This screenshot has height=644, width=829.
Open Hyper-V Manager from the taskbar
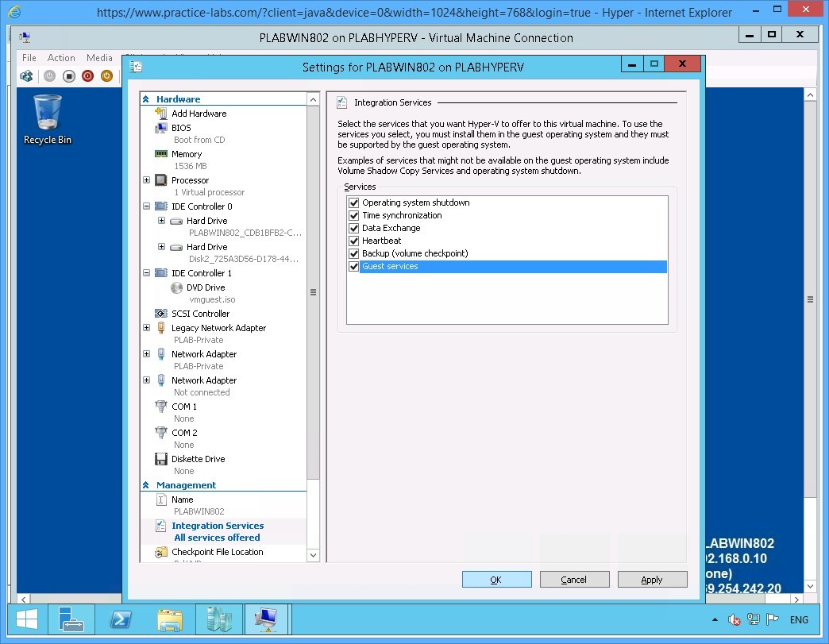click(x=218, y=619)
